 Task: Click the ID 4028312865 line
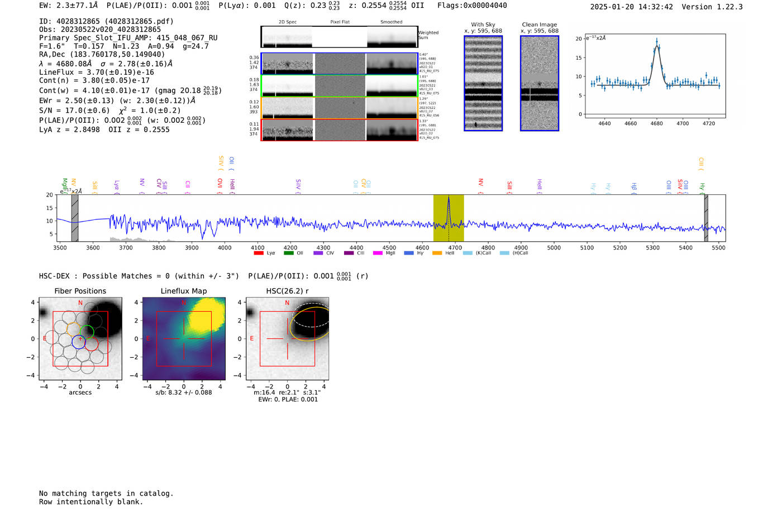(x=106, y=21)
